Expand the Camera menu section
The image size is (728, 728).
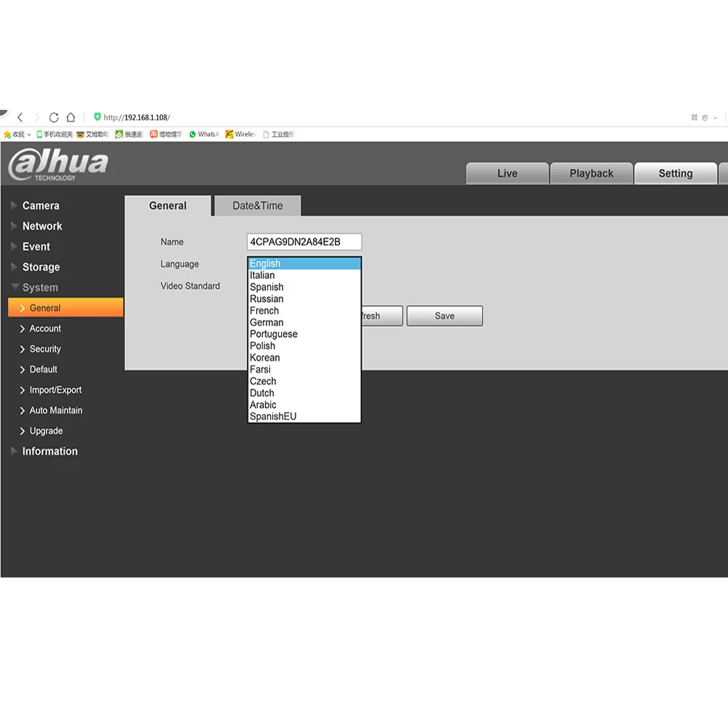[35, 206]
